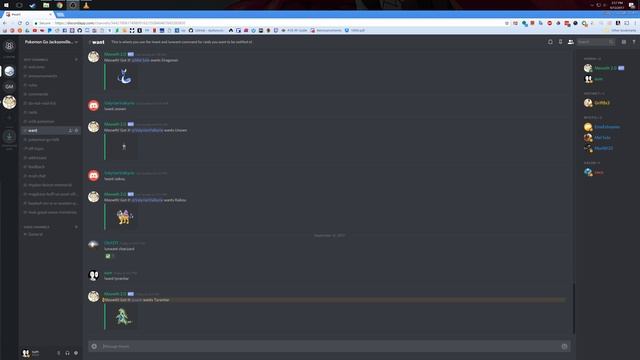Open Griffds3 profile in member list

pyautogui.click(x=602, y=103)
